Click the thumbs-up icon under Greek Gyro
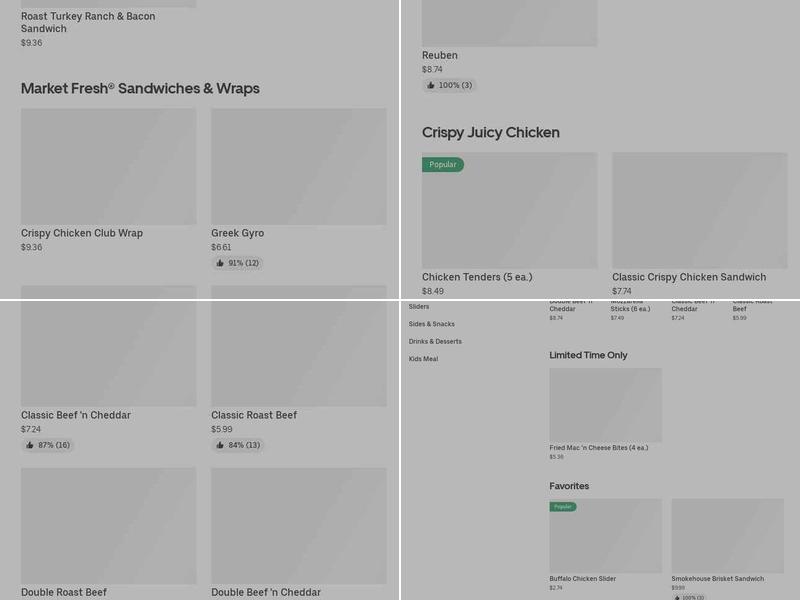 220,263
